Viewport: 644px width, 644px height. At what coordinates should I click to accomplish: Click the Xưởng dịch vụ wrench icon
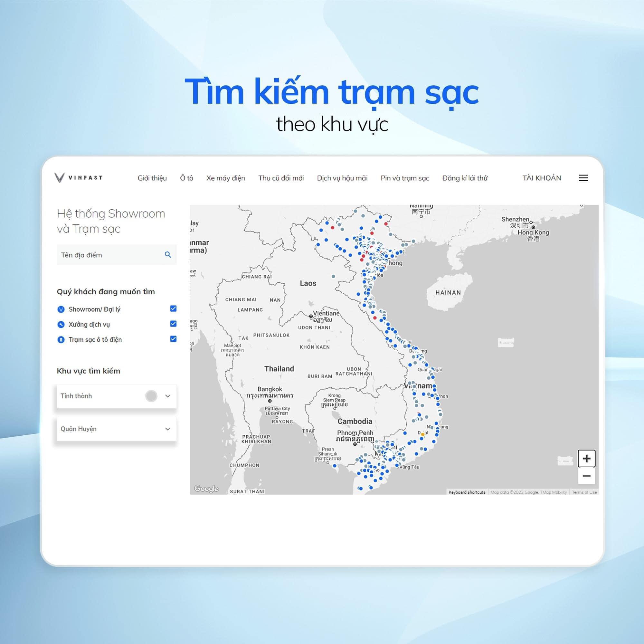click(61, 324)
